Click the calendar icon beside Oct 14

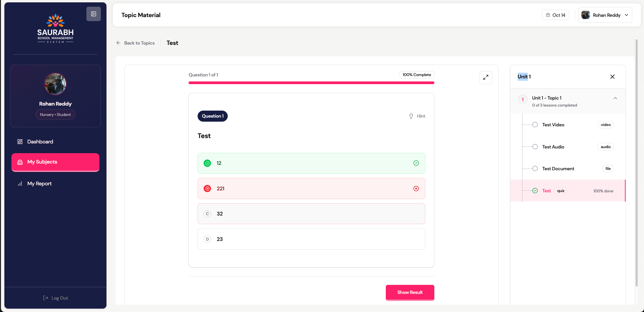coord(548,15)
